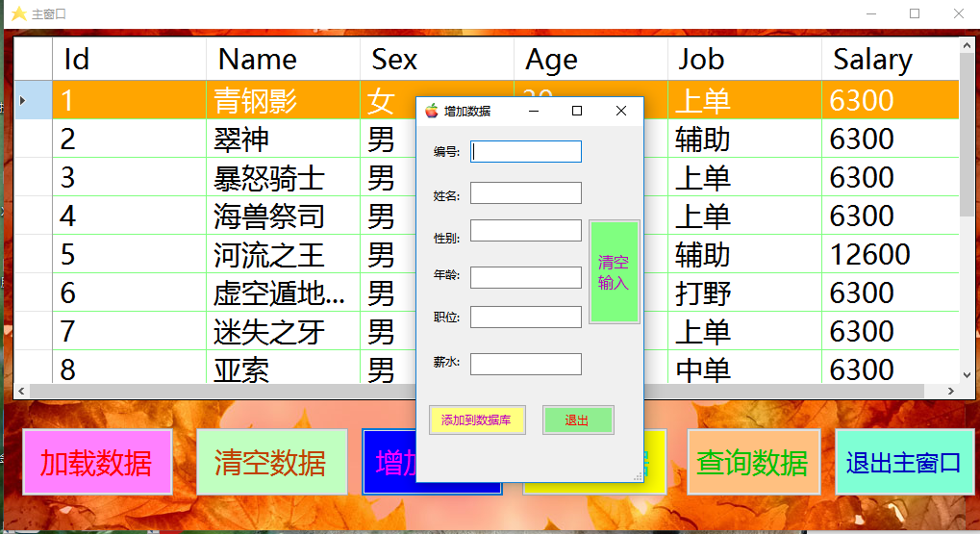Click the job cell 辅助 in row 2

pos(743,139)
